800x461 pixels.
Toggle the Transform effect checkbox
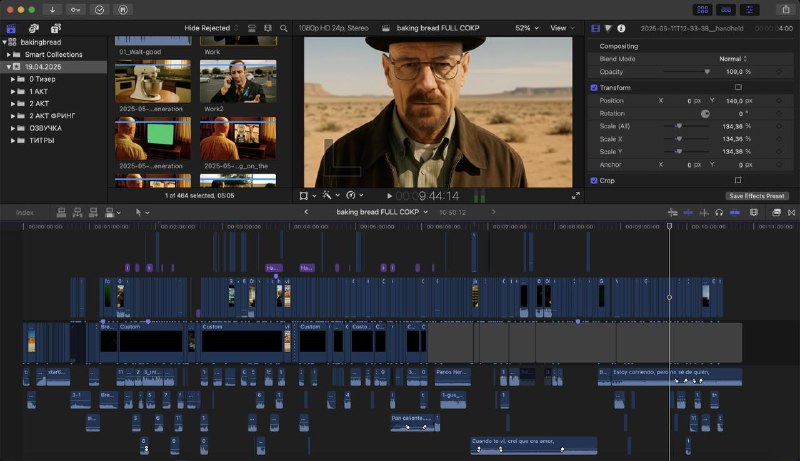coord(594,88)
